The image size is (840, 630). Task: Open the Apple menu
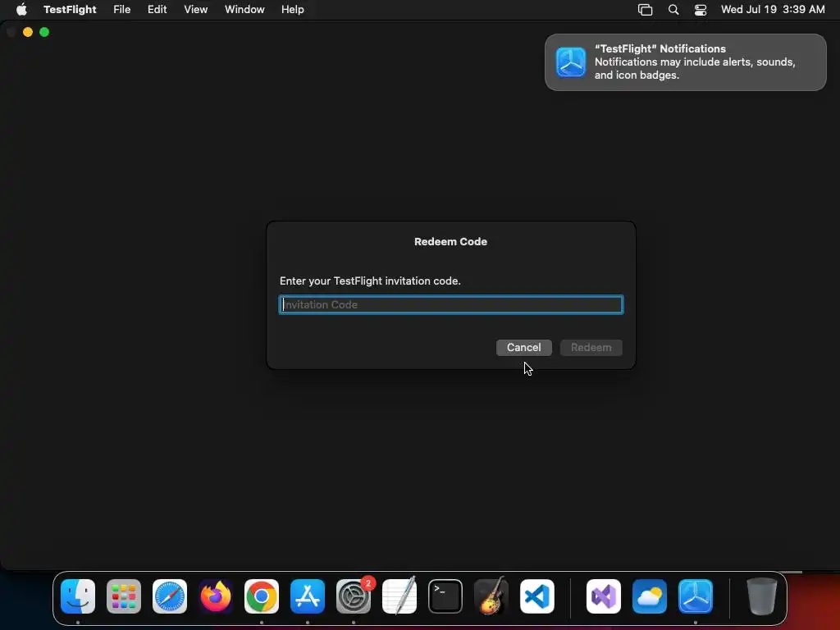[21, 10]
